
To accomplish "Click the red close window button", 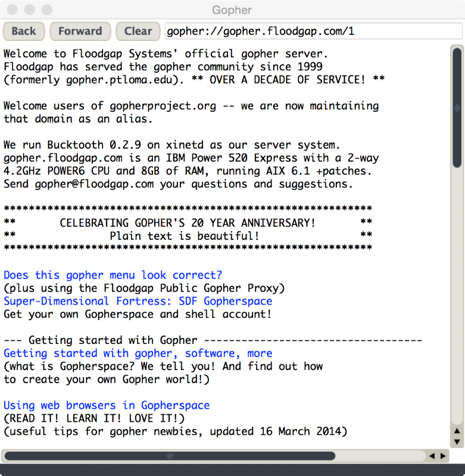I will [12, 10].
